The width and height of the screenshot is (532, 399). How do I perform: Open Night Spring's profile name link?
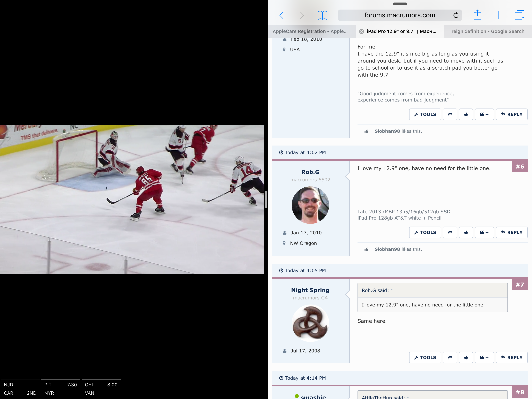coord(310,290)
